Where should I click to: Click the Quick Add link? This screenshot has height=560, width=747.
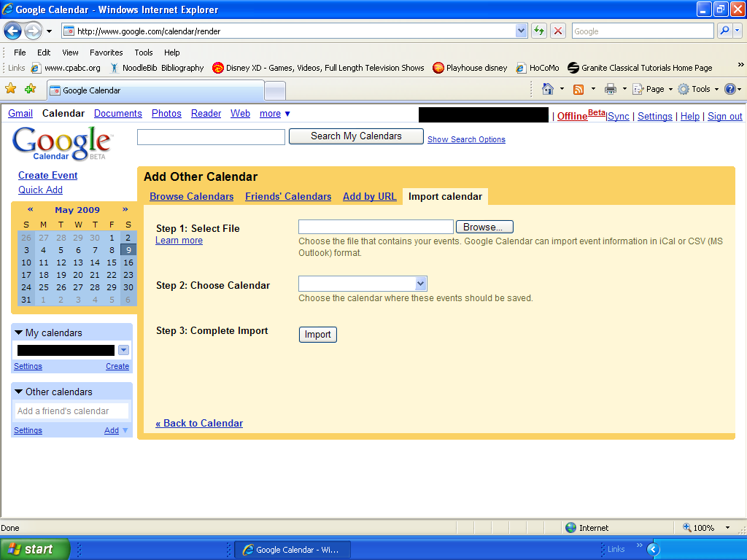pyautogui.click(x=41, y=190)
